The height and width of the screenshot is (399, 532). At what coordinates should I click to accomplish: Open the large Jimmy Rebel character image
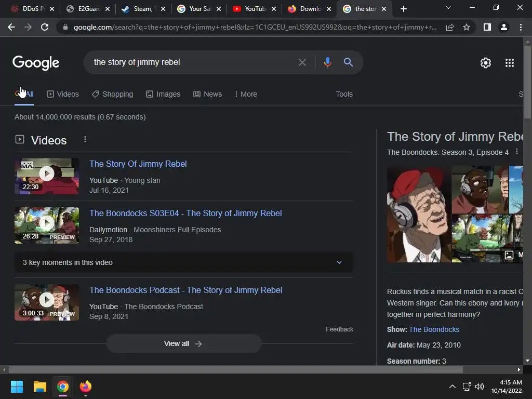419,214
